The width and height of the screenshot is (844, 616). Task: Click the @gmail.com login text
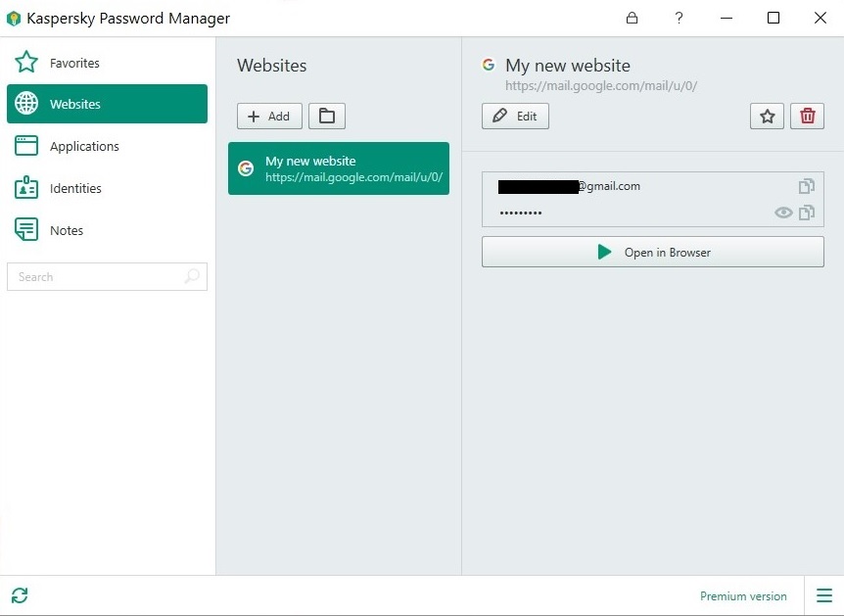tap(609, 186)
